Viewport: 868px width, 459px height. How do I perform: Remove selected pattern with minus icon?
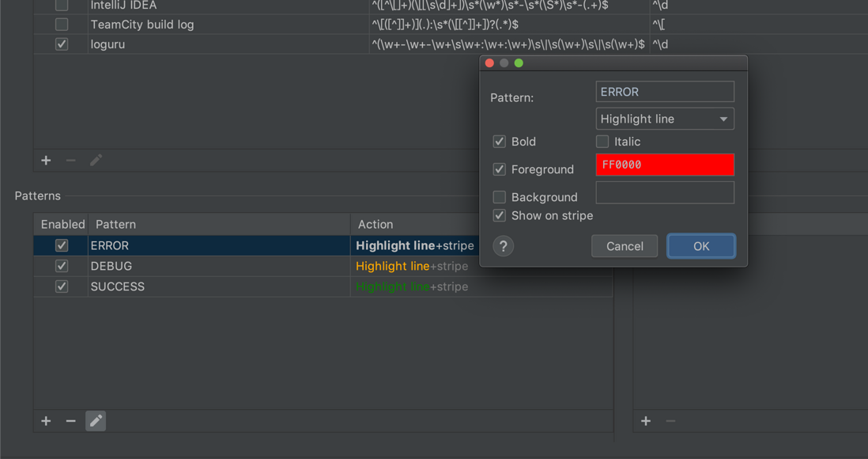click(71, 421)
